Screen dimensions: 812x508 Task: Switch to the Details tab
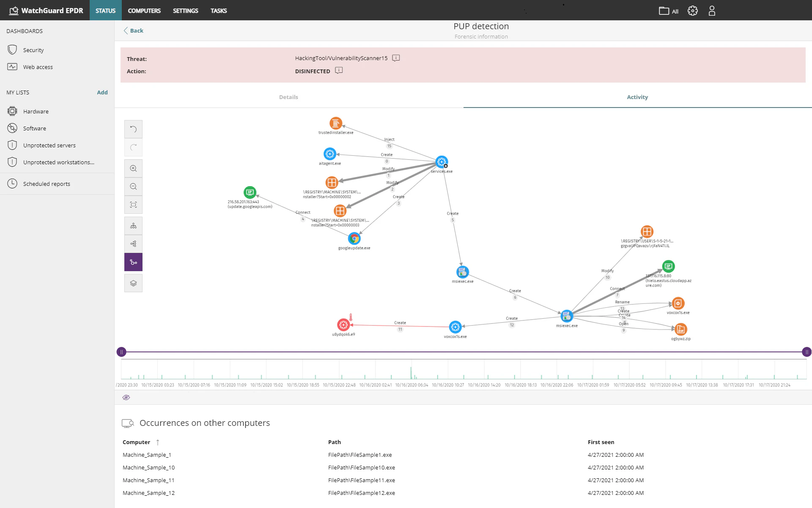coord(288,97)
